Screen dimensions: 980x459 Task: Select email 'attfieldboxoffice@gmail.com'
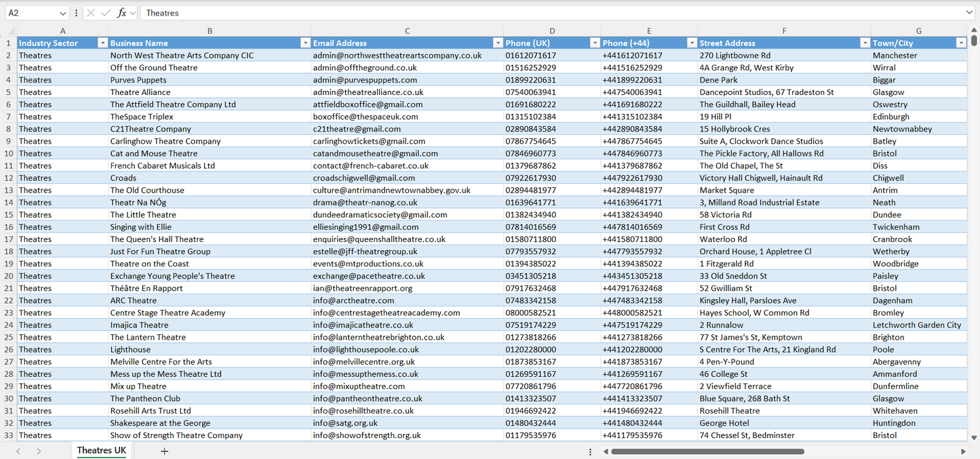point(407,104)
